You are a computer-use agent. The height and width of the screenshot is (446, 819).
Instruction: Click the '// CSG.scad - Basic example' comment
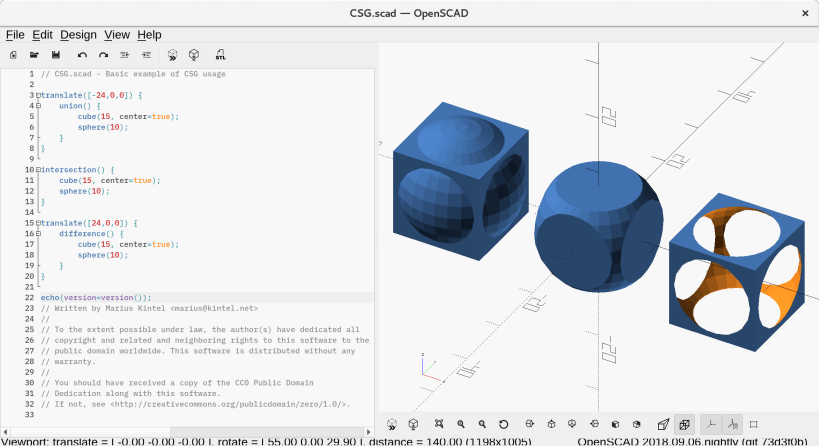click(x=133, y=74)
